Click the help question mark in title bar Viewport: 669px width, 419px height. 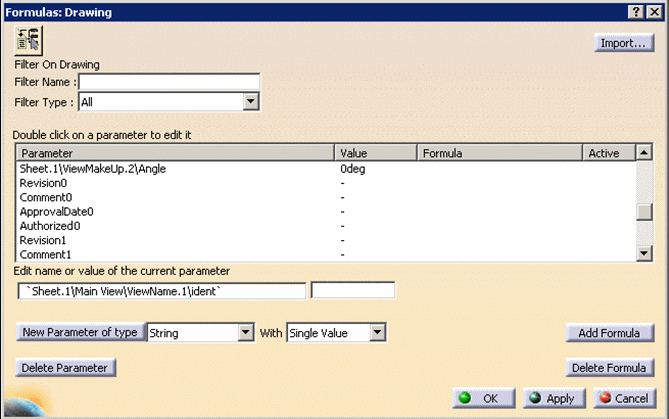[636, 11]
